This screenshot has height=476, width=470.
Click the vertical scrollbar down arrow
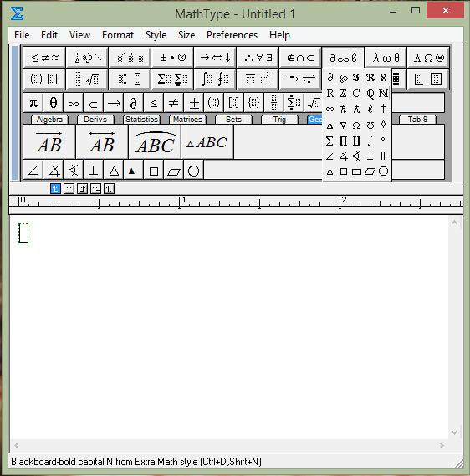[454, 432]
